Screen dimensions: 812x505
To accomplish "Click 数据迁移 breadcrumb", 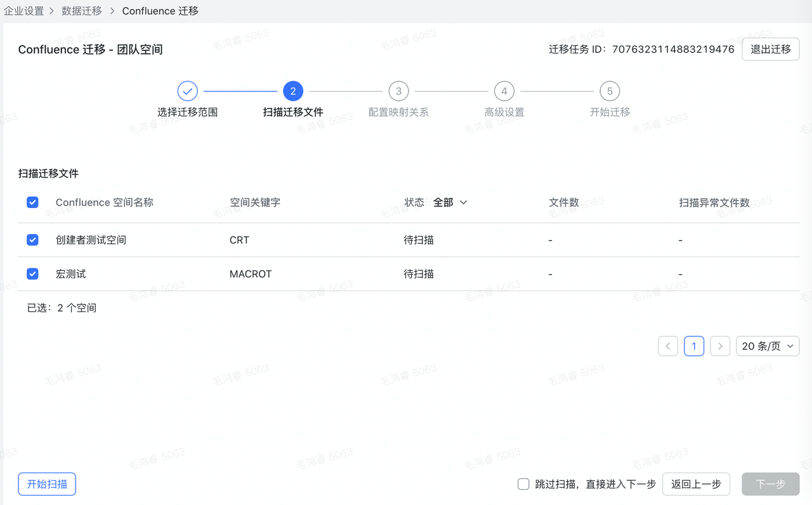I will [82, 11].
